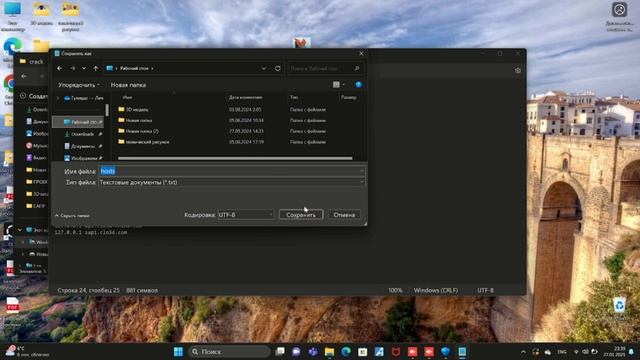Open the Recycle Bin desktop icon

[x=619, y=306]
